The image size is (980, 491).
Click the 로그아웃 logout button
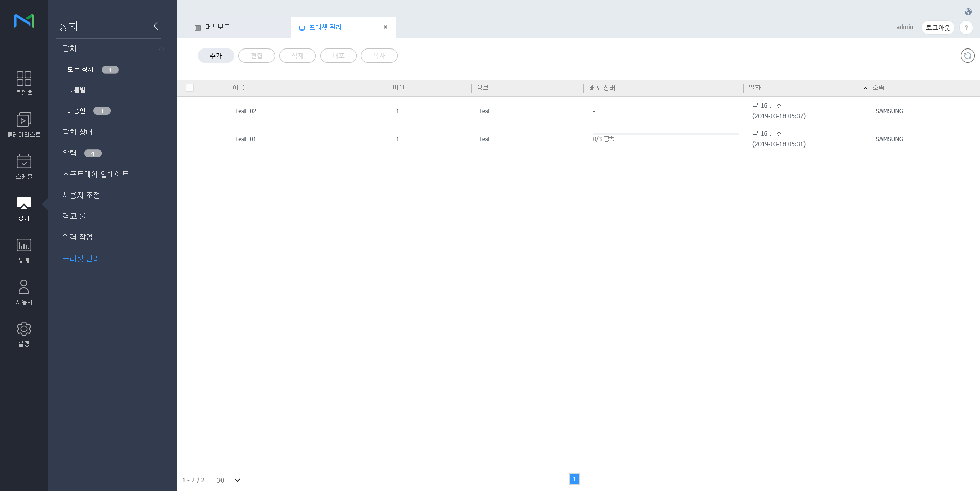[938, 28]
